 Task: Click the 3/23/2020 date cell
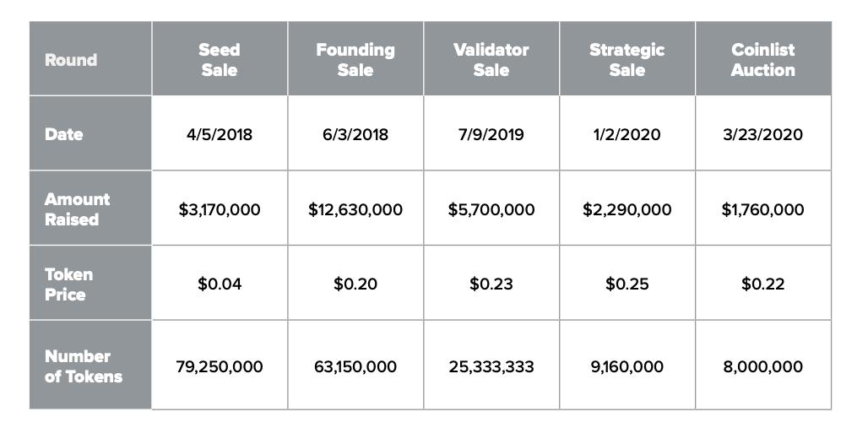pos(763,134)
